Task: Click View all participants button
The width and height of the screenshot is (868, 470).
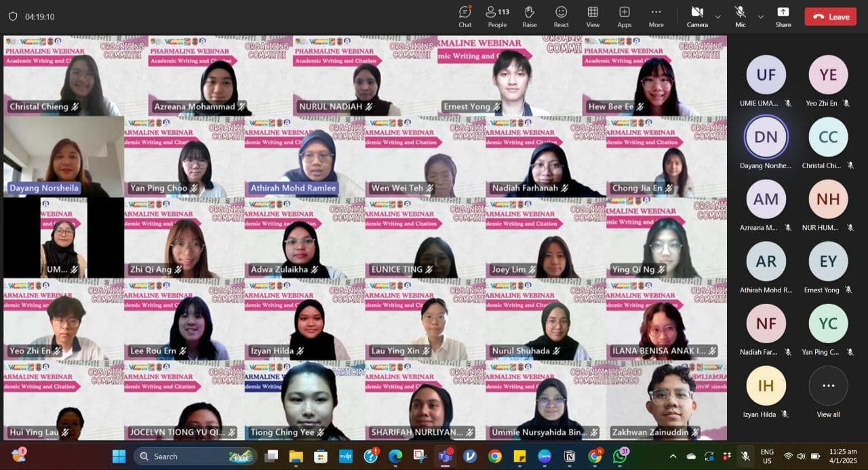Action: 828,392
